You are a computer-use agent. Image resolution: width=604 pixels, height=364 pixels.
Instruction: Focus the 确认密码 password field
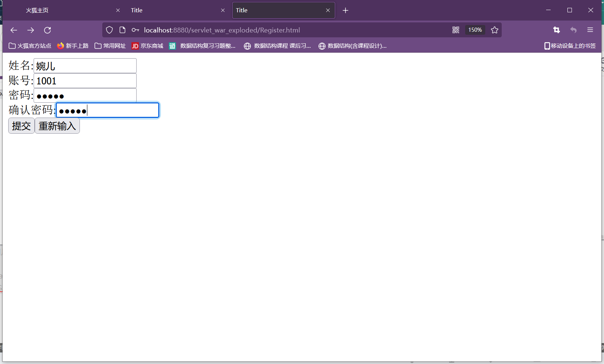pos(108,110)
